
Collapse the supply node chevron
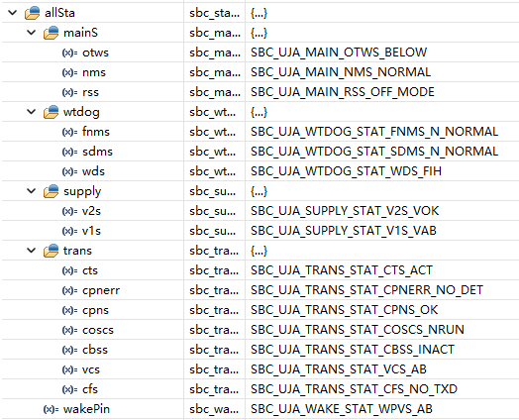[x=32, y=191]
